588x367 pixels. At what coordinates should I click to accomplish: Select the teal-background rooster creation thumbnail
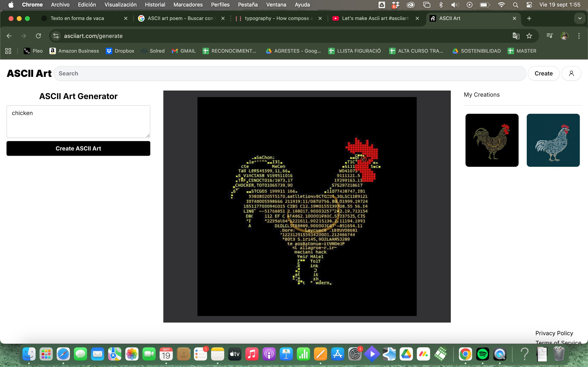[x=553, y=140]
